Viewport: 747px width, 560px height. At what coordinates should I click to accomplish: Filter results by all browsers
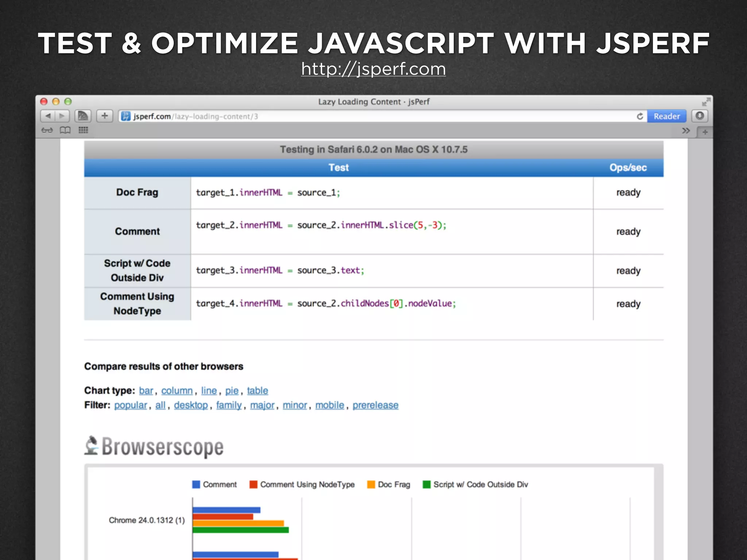pos(160,405)
